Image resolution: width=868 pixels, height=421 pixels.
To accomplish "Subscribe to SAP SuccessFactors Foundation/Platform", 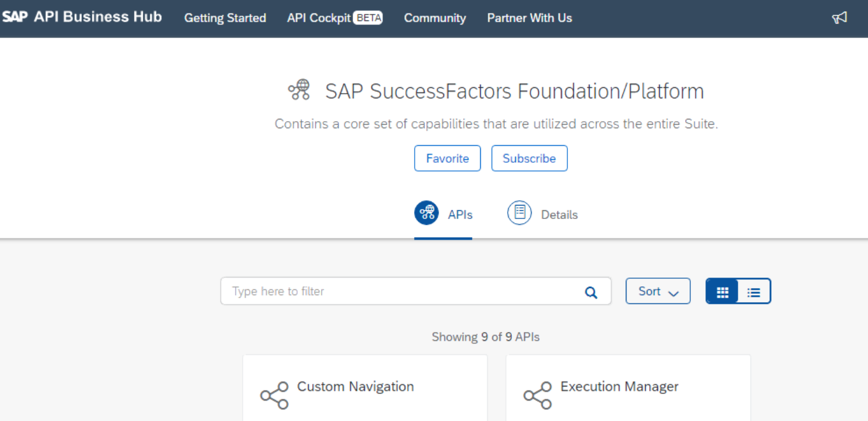I will point(529,158).
